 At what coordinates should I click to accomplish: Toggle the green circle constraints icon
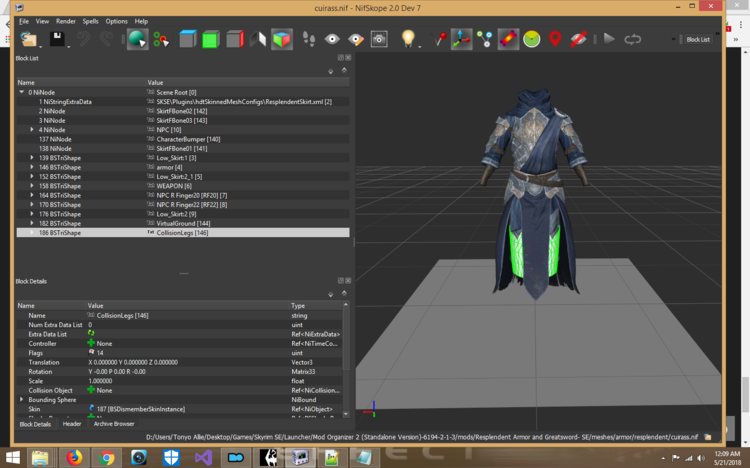(x=531, y=39)
